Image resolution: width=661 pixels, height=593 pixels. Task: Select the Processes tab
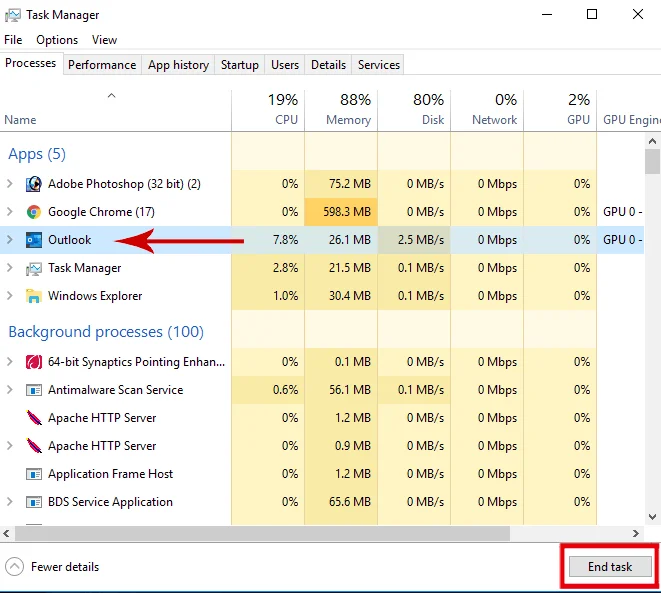click(31, 63)
